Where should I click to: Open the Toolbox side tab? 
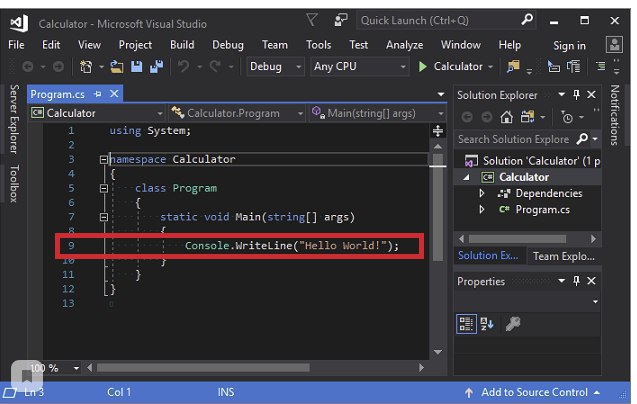tap(14, 184)
